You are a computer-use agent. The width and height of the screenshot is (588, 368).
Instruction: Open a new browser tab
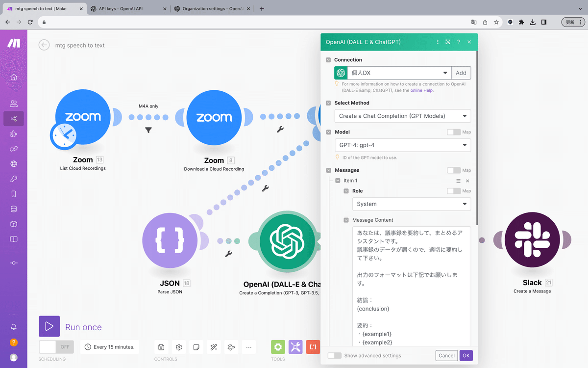[262, 8]
